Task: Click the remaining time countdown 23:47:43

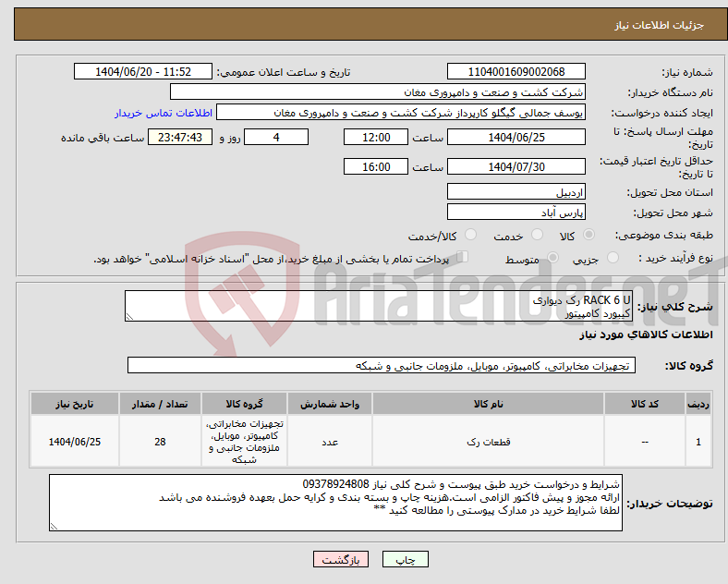Action: [x=180, y=137]
